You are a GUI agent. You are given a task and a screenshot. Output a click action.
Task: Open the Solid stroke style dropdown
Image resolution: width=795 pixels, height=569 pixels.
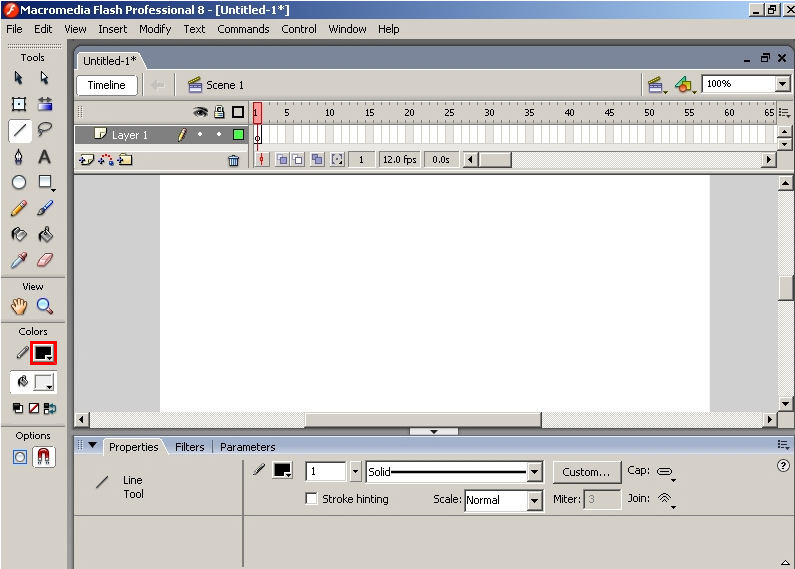534,472
